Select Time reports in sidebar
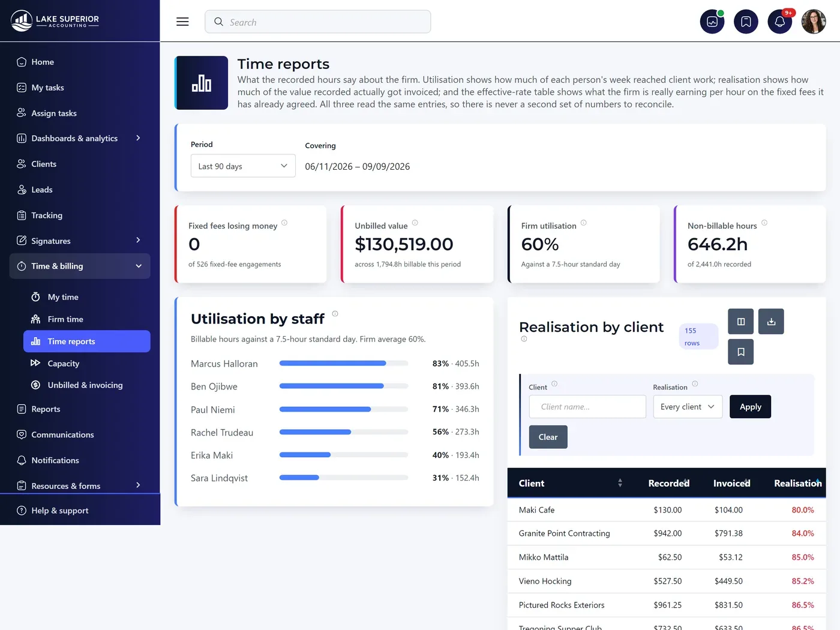Image resolution: width=840 pixels, height=630 pixels. coord(87,341)
